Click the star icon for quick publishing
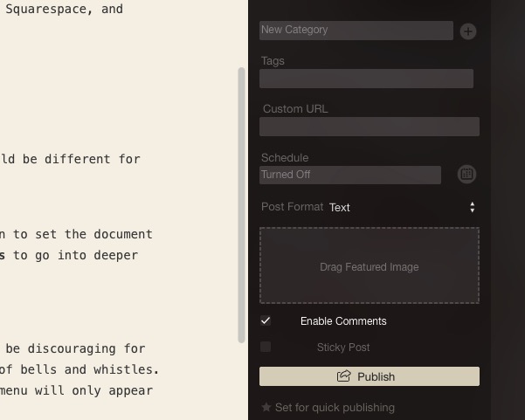525x420 pixels. click(266, 408)
